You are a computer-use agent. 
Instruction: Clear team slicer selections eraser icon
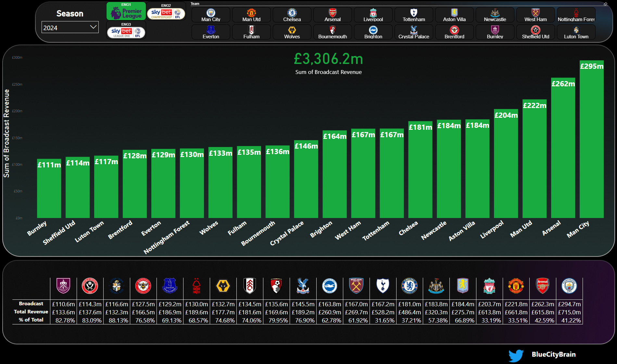tap(605, 4)
